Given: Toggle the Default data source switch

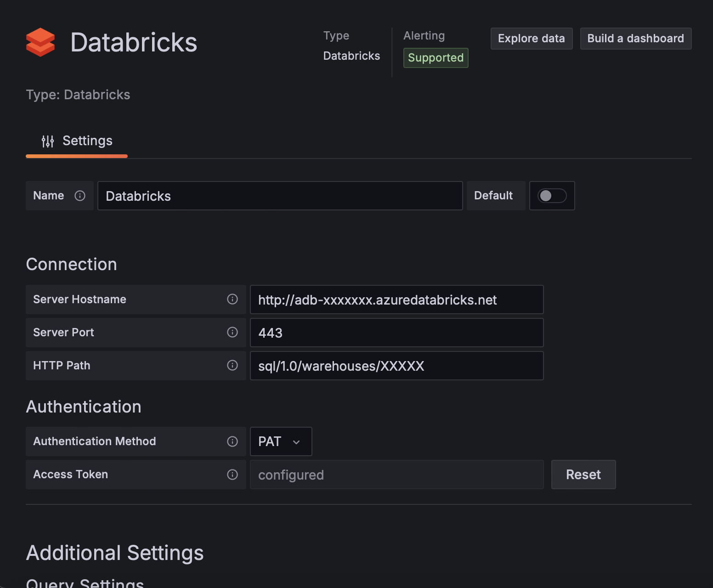Looking at the screenshot, I should [x=552, y=196].
